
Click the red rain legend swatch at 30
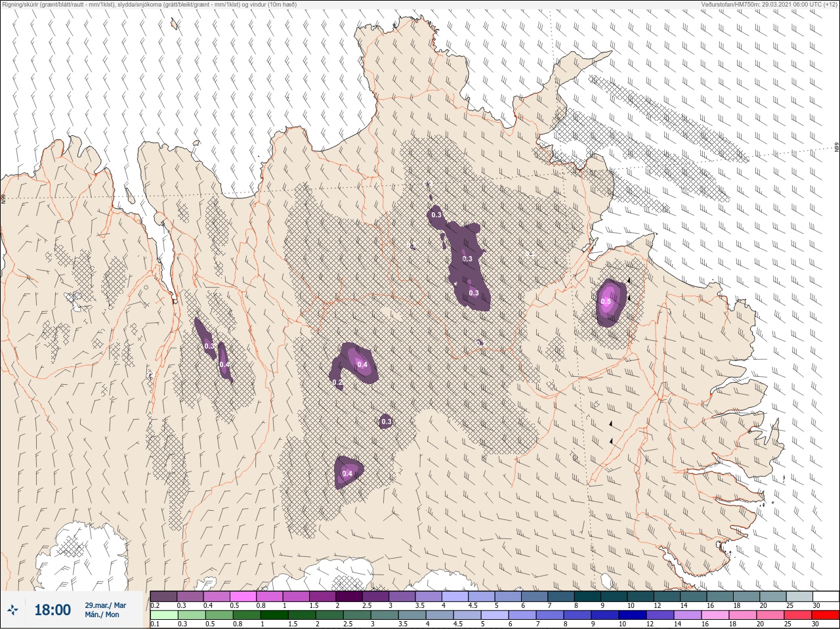pyautogui.click(x=826, y=615)
